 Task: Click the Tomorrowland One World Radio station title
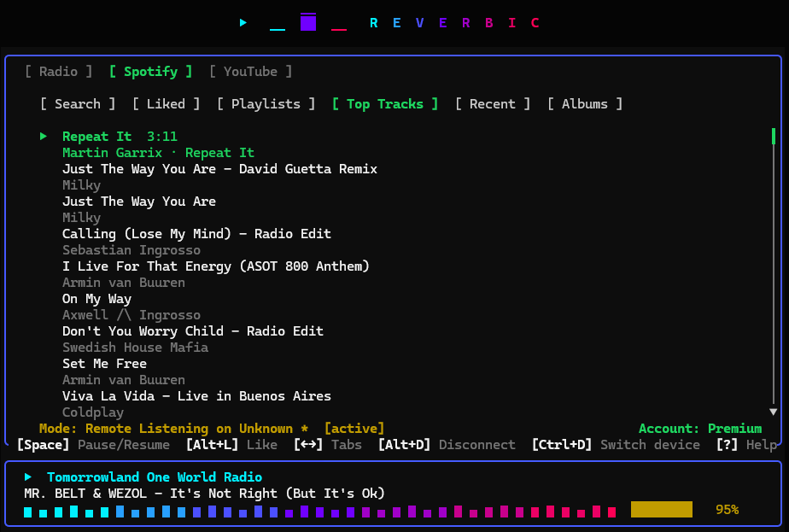(x=155, y=476)
